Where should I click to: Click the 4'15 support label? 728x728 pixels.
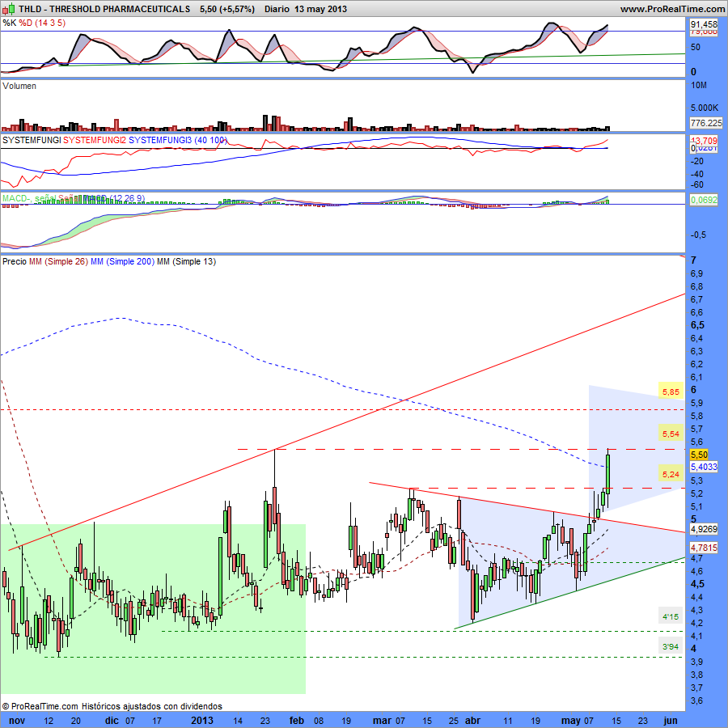pos(671,616)
